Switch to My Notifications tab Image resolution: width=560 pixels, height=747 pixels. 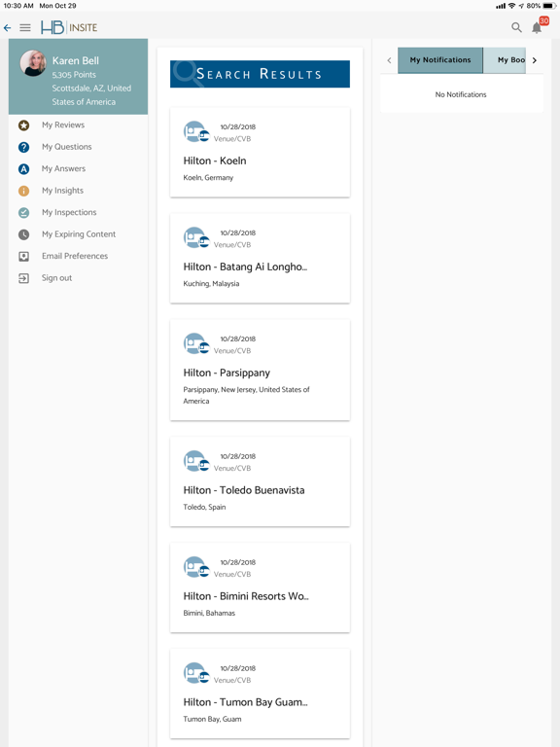click(x=440, y=60)
